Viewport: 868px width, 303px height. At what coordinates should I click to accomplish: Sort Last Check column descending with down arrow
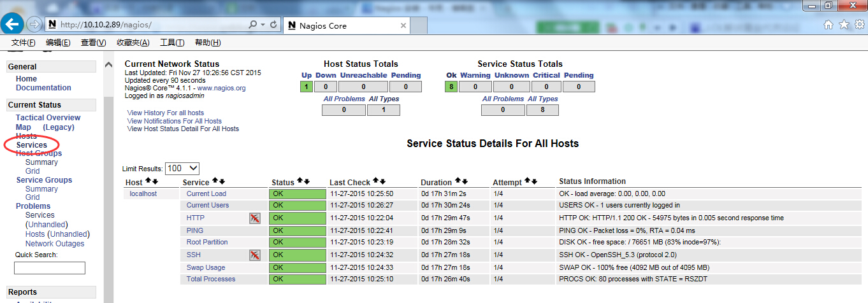coord(382,181)
